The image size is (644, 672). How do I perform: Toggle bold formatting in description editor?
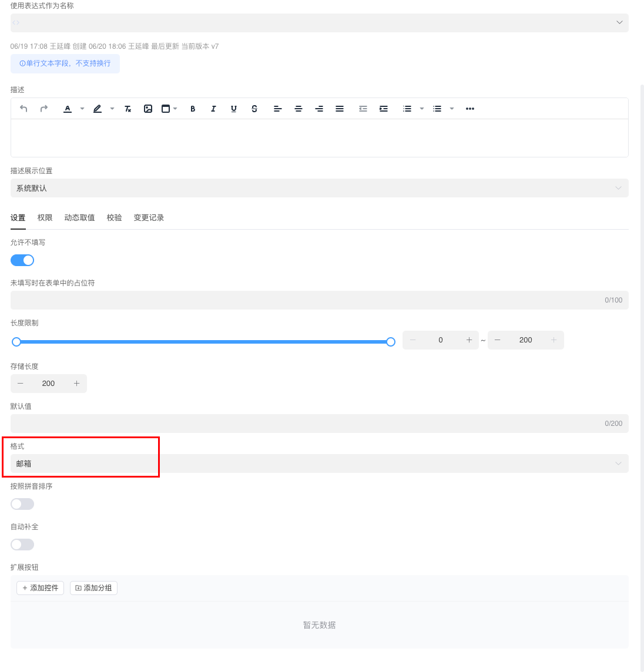click(x=193, y=109)
